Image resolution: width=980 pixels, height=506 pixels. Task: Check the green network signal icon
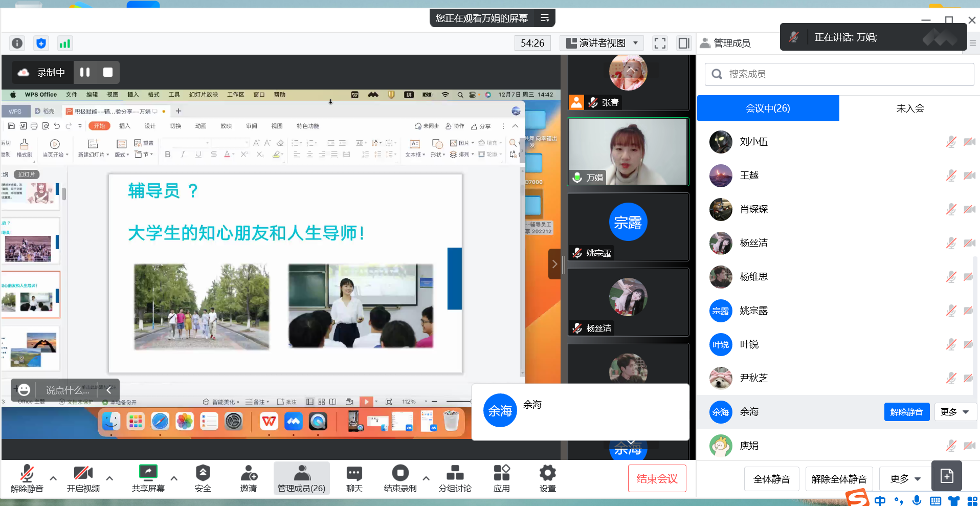tap(64, 43)
